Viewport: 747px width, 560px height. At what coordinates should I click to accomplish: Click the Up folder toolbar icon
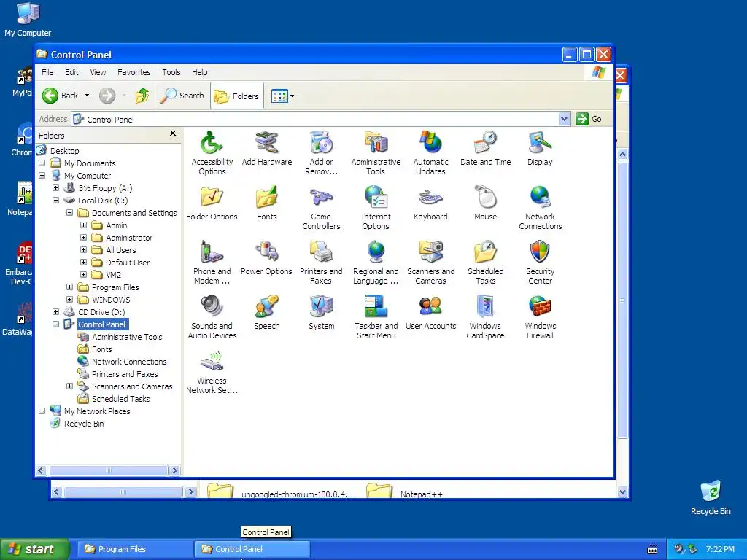click(x=142, y=96)
